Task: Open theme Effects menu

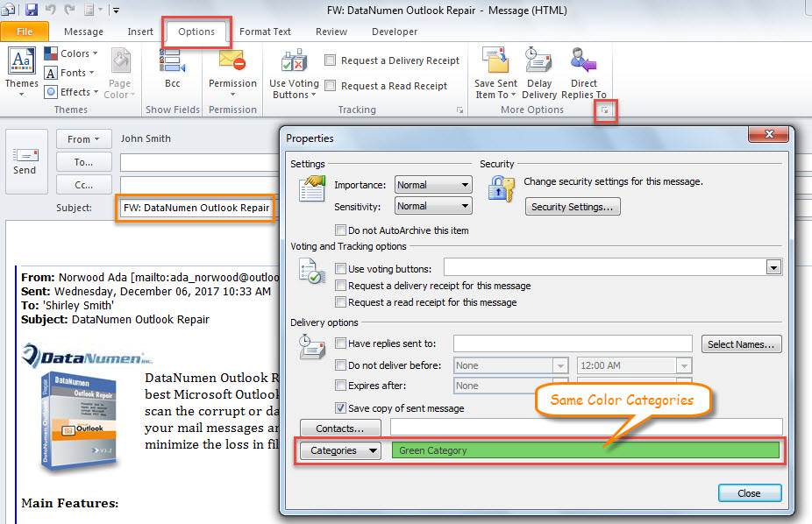Action: [x=71, y=92]
